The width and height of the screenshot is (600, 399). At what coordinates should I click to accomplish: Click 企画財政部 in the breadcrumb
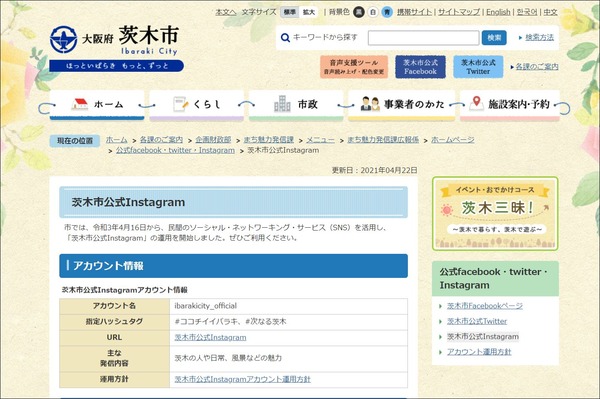click(x=213, y=140)
